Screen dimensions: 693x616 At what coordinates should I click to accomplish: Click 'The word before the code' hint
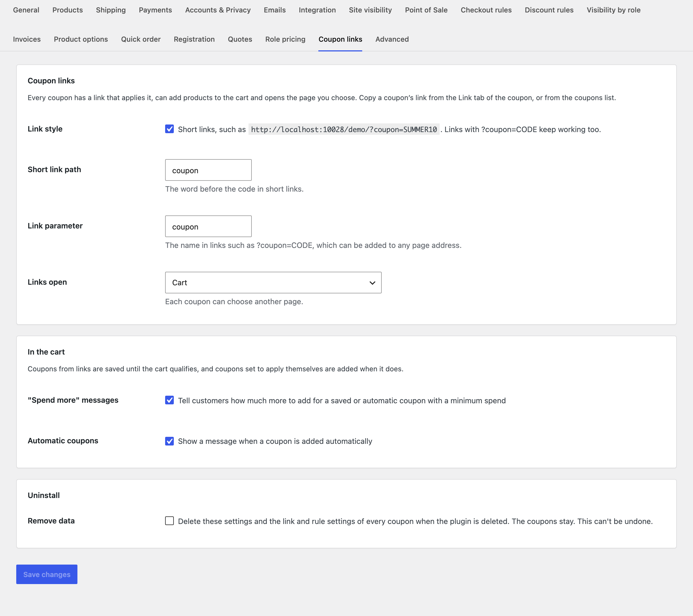click(x=234, y=189)
